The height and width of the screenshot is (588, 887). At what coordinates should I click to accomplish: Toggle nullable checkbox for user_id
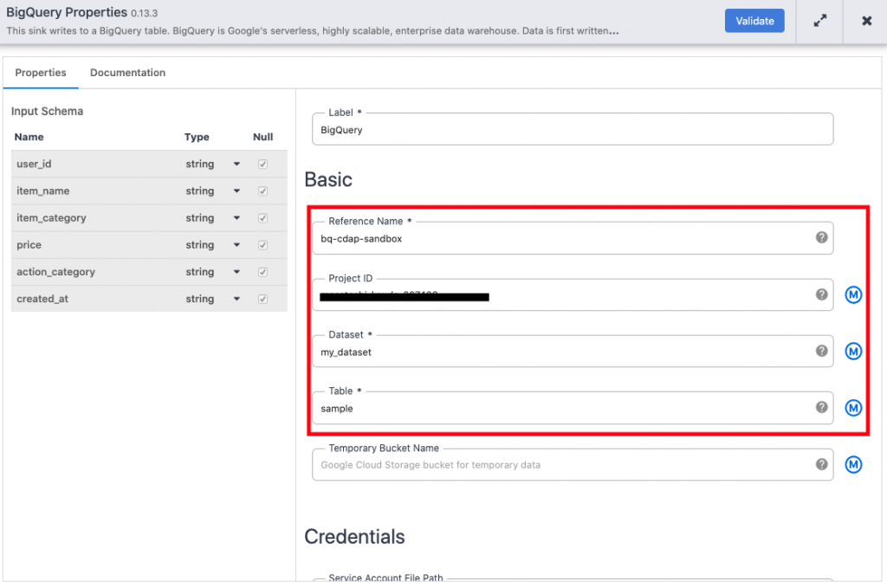pos(262,164)
